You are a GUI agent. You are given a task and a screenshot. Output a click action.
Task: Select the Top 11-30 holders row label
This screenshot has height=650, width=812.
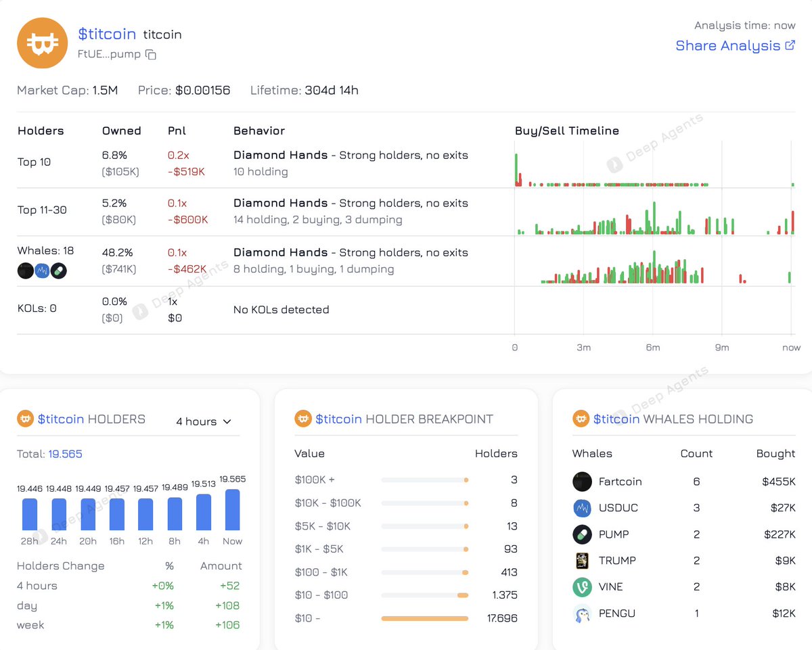(x=42, y=210)
